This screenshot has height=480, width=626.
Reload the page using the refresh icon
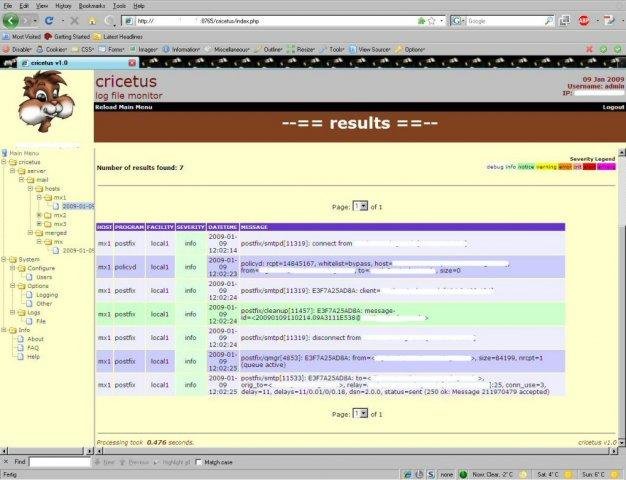click(49, 21)
